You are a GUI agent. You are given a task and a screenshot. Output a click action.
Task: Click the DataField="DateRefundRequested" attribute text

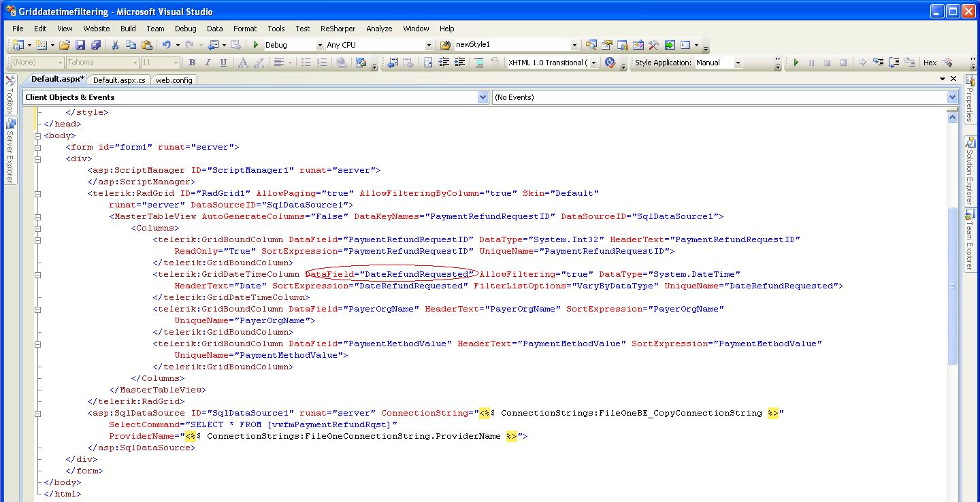(x=389, y=274)
